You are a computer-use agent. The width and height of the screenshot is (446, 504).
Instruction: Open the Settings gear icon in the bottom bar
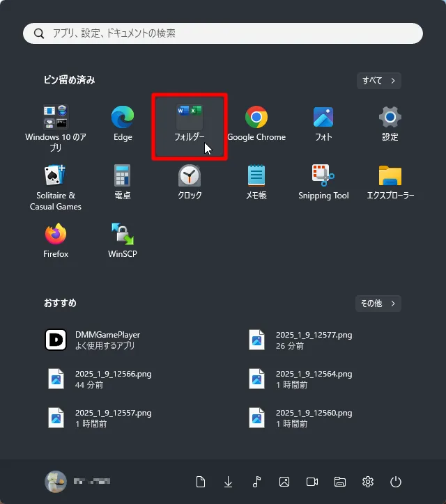pyautogui.click(x=368, y=482)
